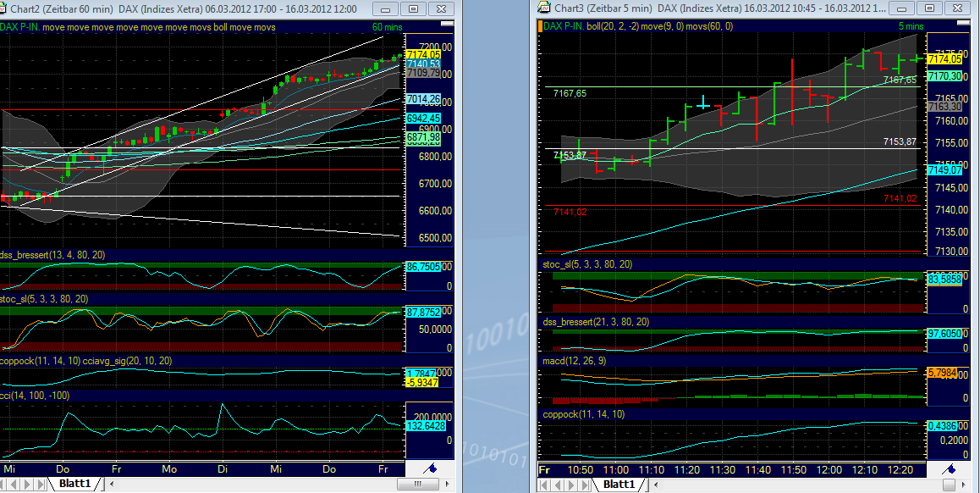Click the blue flag icon below Chart3's time axis
Viewport: 980px width, 493px height.
click(x=950, y=468)
